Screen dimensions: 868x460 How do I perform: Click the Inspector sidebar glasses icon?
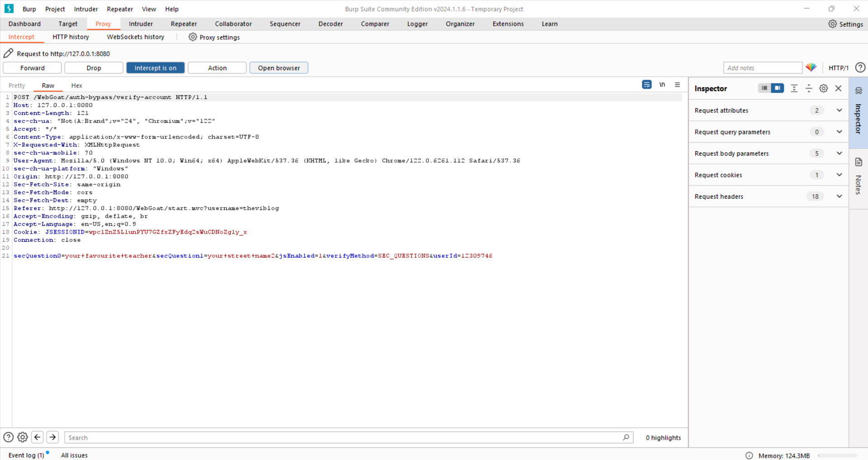pos(858,91)
